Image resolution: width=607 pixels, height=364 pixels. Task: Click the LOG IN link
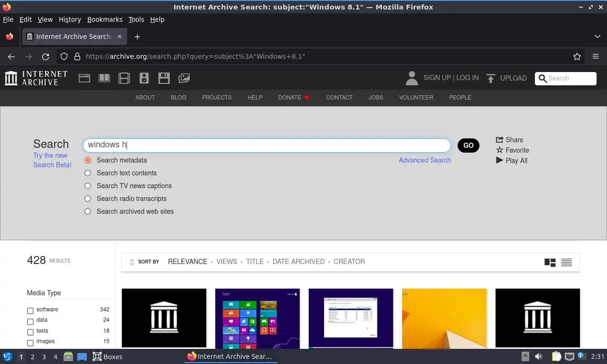(x=468, y=78)
